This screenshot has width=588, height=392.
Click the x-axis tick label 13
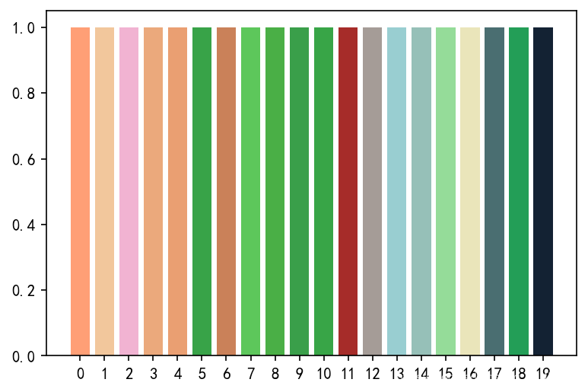(397, 374)
